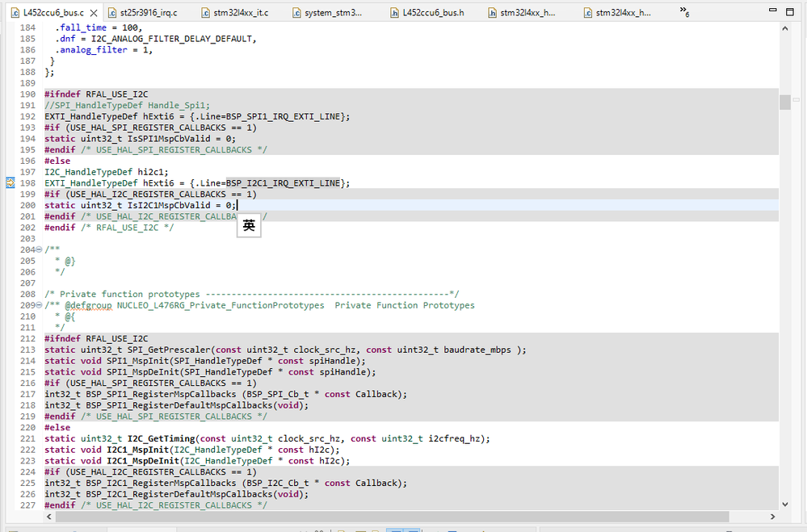Image resolution: width=807 pixels, height=532 pixels.
Task: Click the vertical scrollbar down arrow
Action: pyautogui.click(x=785, y=505)
